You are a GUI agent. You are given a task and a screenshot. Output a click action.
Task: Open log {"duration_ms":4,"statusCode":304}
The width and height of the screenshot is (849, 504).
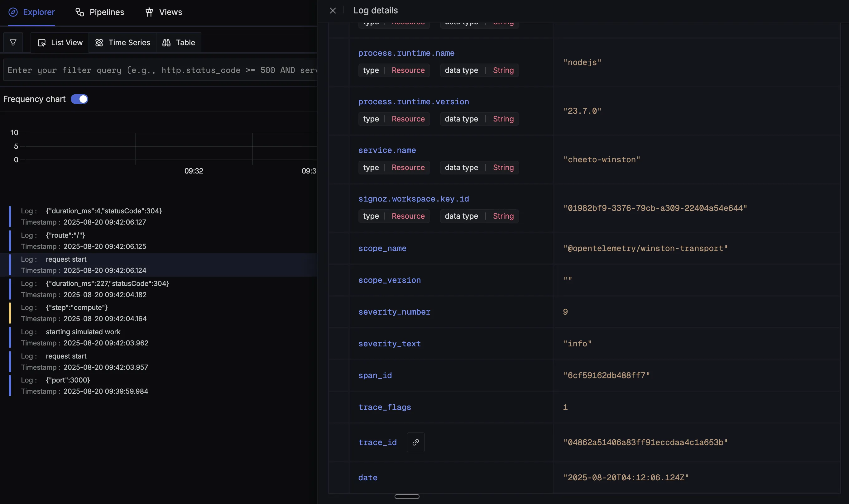[x=159, y=216]
